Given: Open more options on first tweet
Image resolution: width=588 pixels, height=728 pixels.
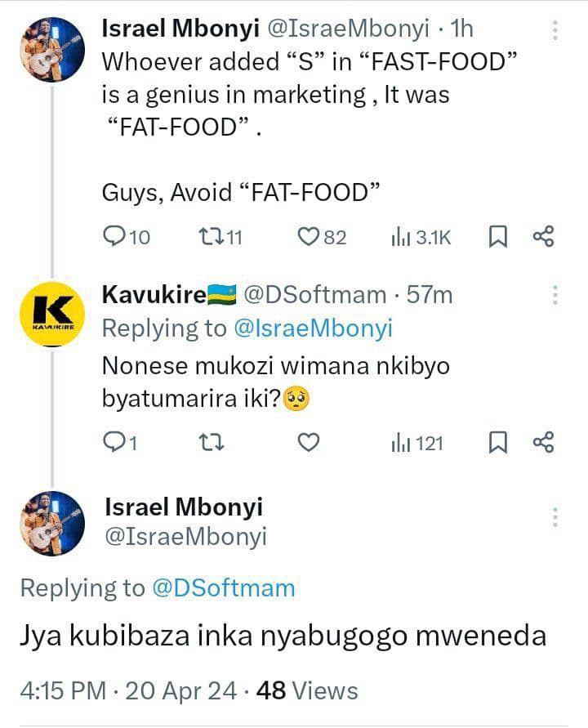Looking at the screenshot, I should (555, 30).
